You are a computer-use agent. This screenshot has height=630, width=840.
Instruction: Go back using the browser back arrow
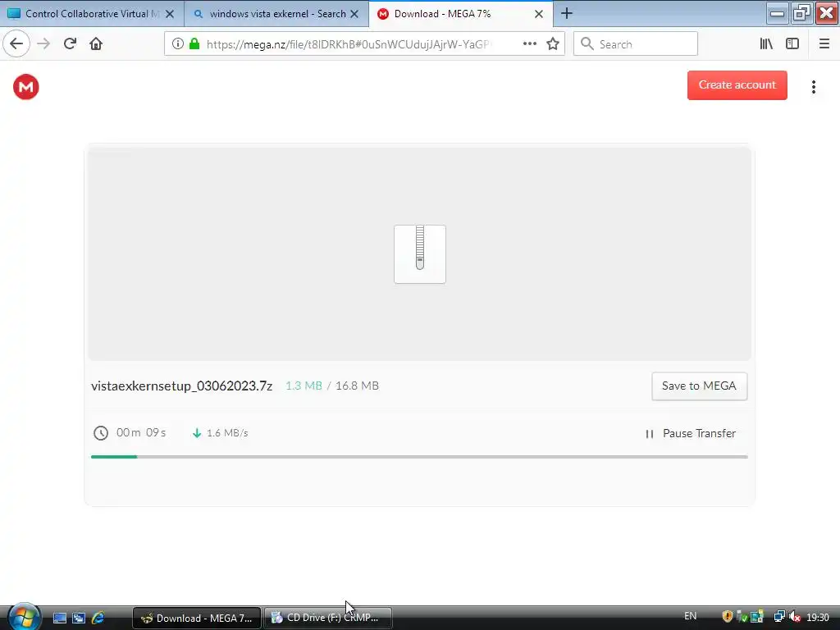[x=16, y=44]
